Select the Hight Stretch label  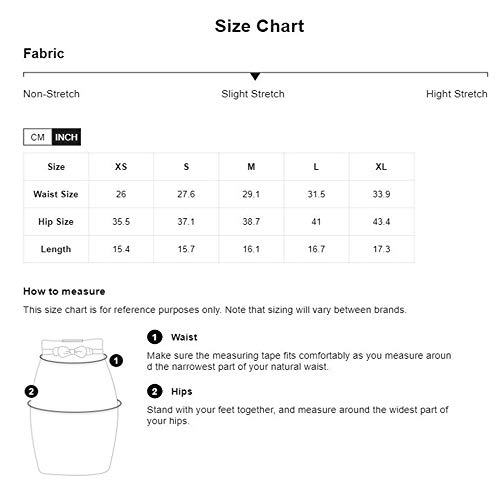click(457, 94)
